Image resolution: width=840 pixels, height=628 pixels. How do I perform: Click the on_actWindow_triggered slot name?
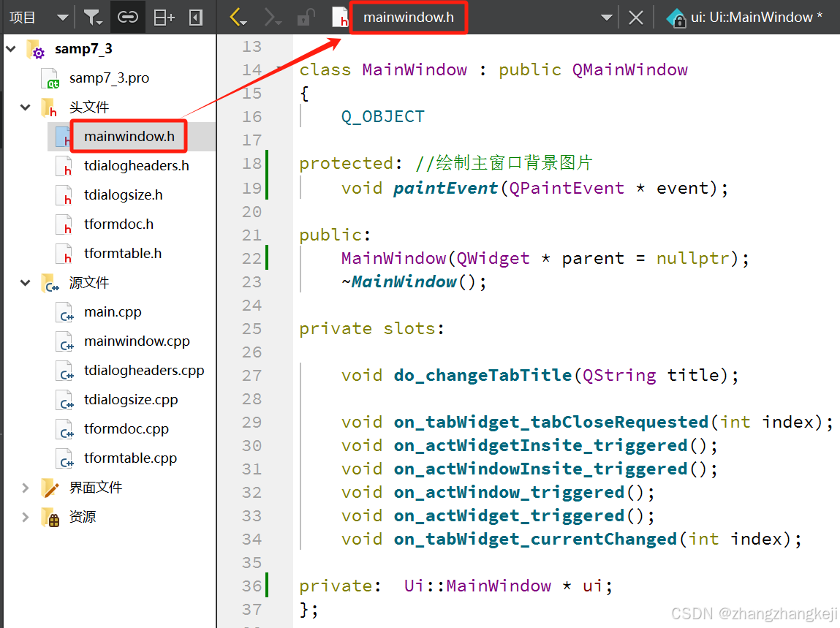[x=509, y=493]
